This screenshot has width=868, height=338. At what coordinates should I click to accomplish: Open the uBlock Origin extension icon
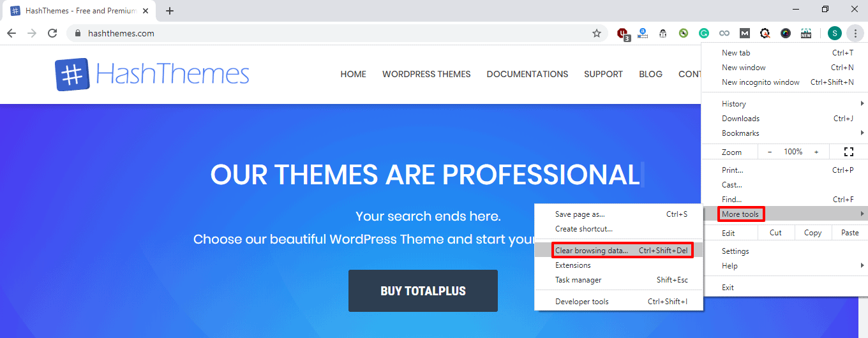(x=624, y=34)
